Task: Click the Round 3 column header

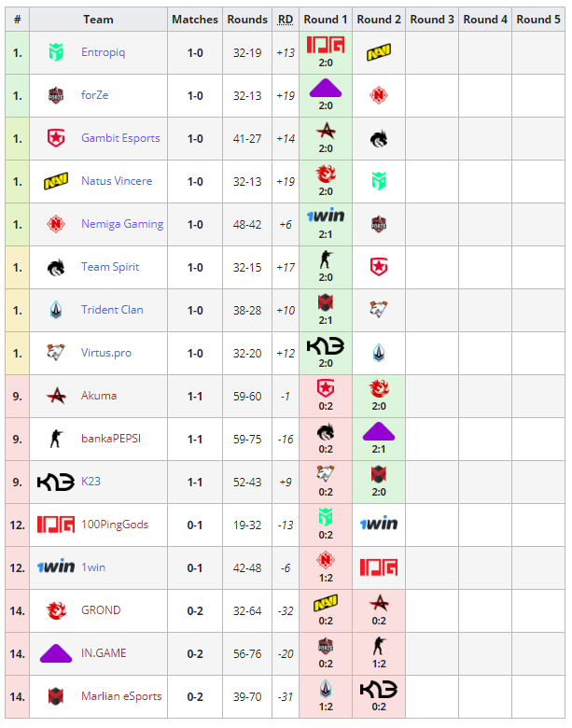Action: tap(432, 19)
